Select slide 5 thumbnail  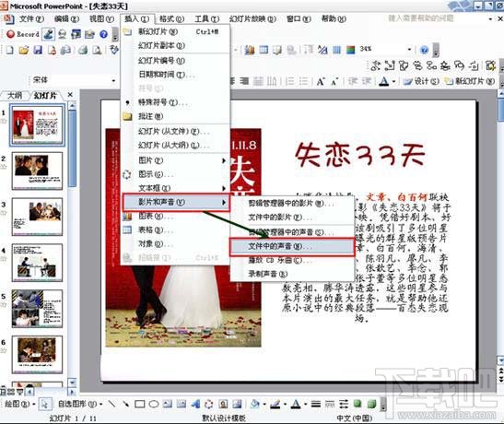click(37, 309)
